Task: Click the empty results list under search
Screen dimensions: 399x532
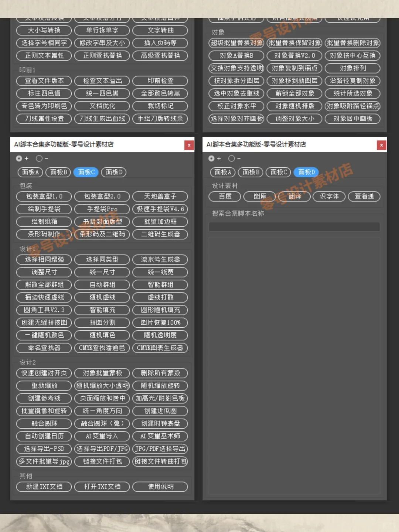Action: [294, 366]
